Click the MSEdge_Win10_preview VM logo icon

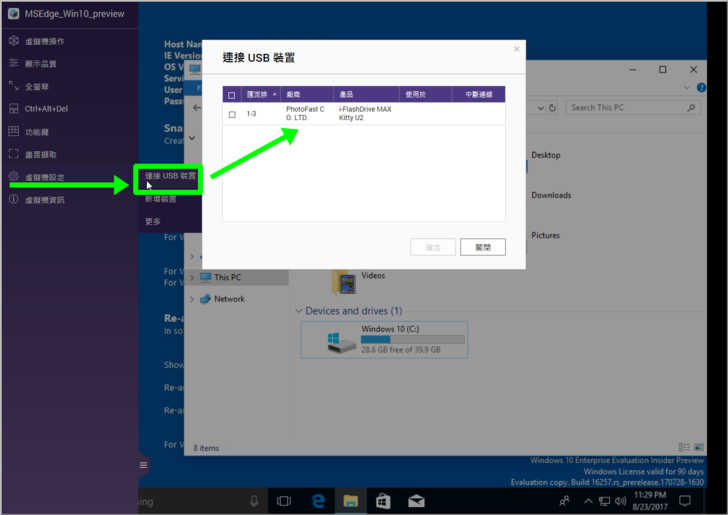[13, 13]
